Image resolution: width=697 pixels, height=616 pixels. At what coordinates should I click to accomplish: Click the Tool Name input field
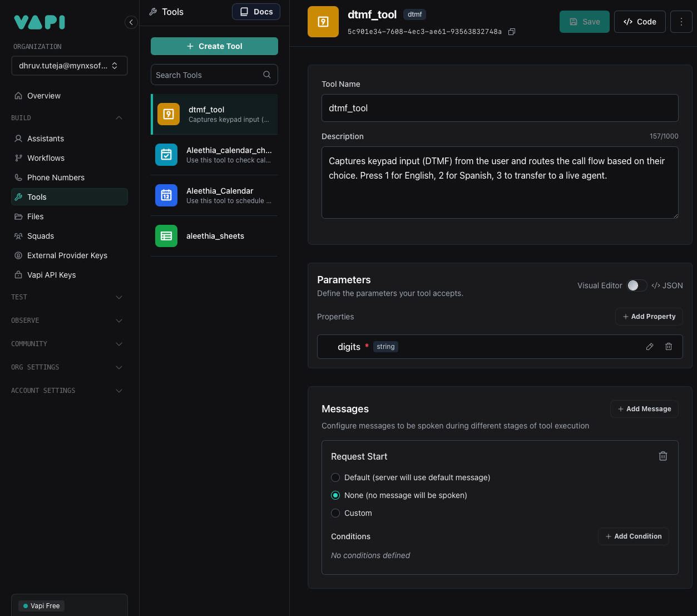(x=500, y=108)
